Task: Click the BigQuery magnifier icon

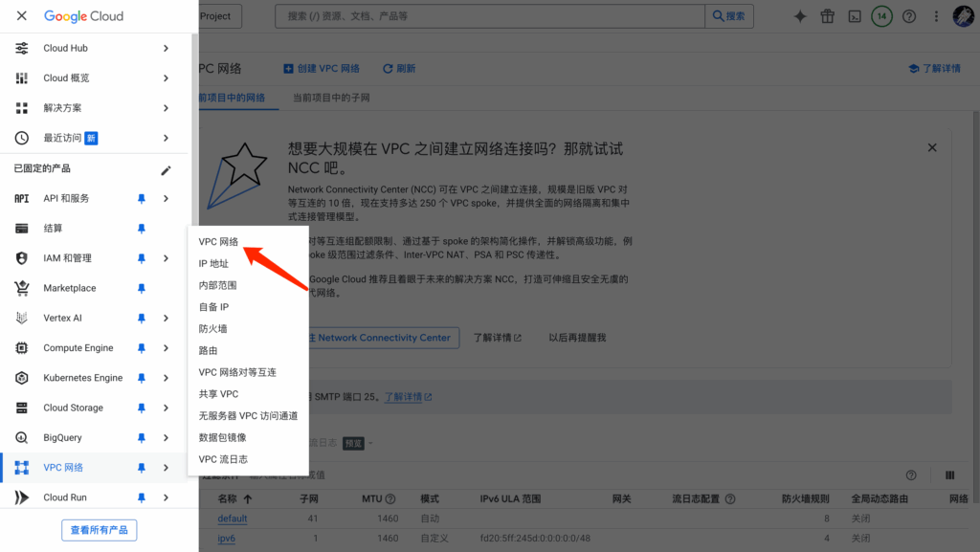Action: coord(22,438)
